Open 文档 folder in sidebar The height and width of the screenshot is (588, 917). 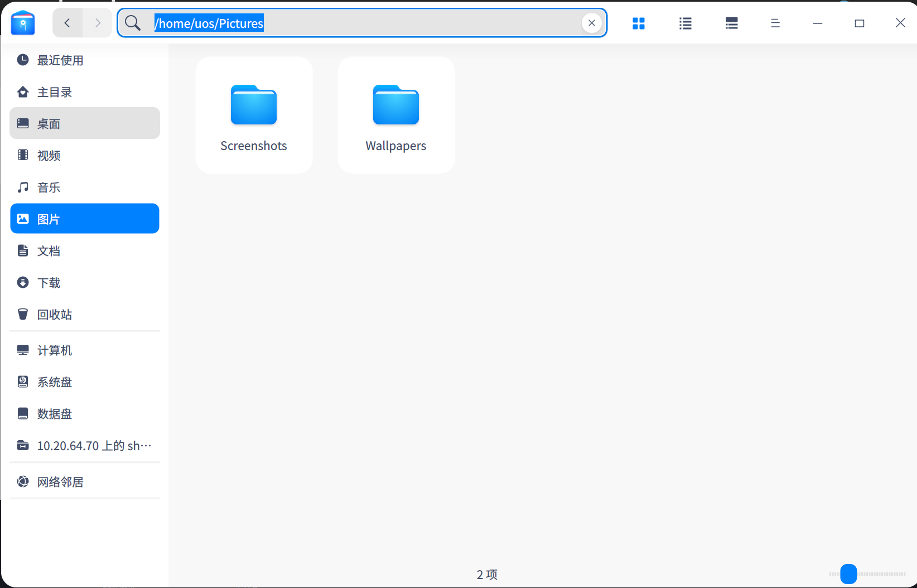(x=85, y=250)
